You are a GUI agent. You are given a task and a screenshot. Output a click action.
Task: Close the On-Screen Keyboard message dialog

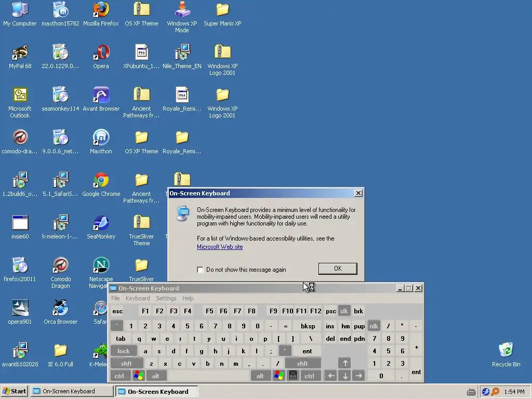(x=358, y=193)
